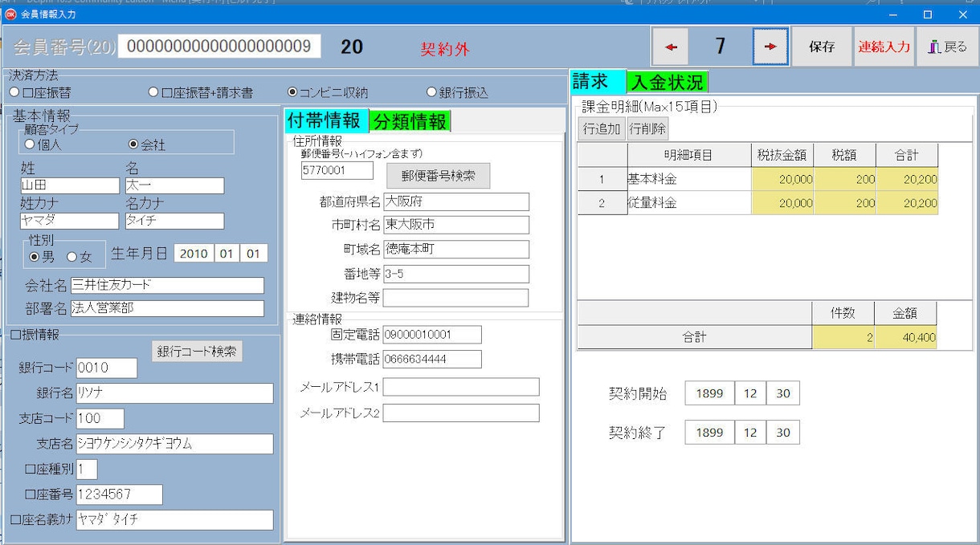Click the empty 建物名等 field

point(456,298)
